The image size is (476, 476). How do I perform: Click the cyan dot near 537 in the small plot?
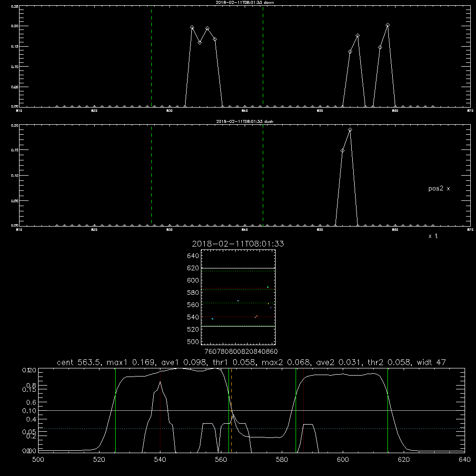tap(212, 319)
